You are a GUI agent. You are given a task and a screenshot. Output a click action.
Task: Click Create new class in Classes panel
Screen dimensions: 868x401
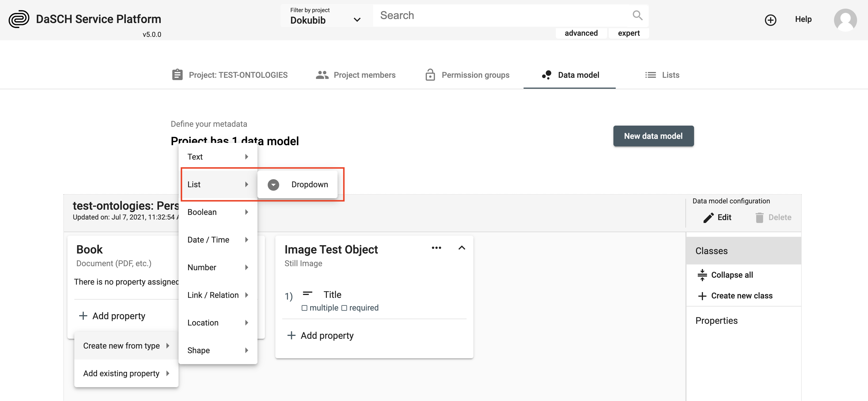[x=742, y=295]
